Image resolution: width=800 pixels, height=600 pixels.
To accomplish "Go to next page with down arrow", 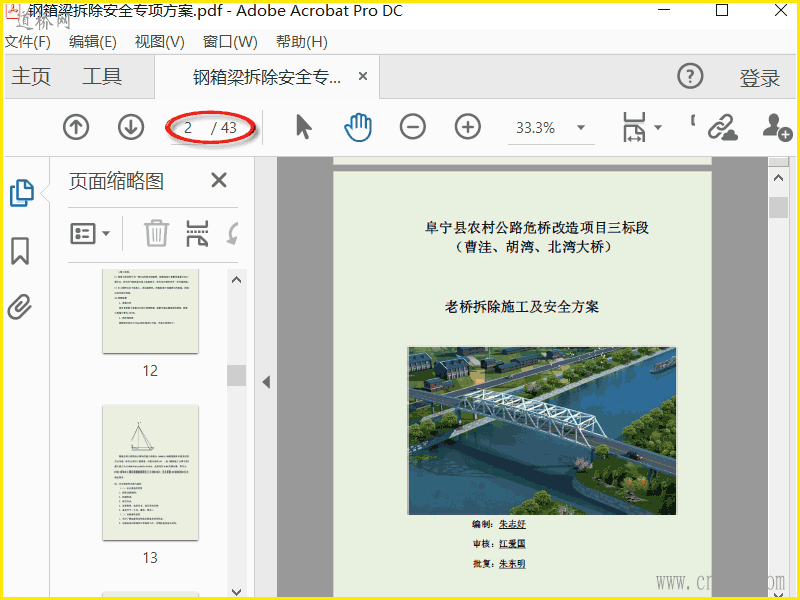I will (131, 127).
